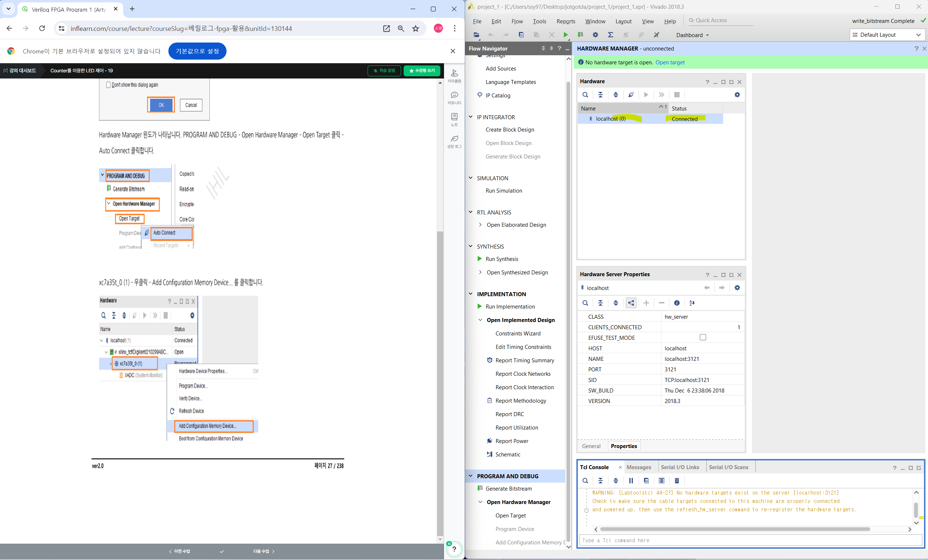
Task: Open Settings gear icon in Vivado main toolbar
Action: [x=595, y=35]
